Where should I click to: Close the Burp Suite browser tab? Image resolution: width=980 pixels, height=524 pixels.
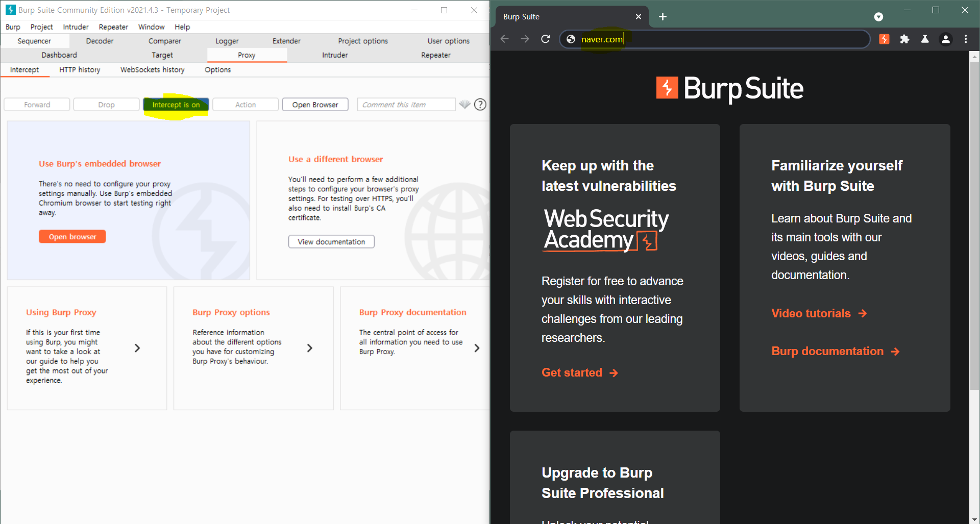pyautogui.click(x=638, y=17)
